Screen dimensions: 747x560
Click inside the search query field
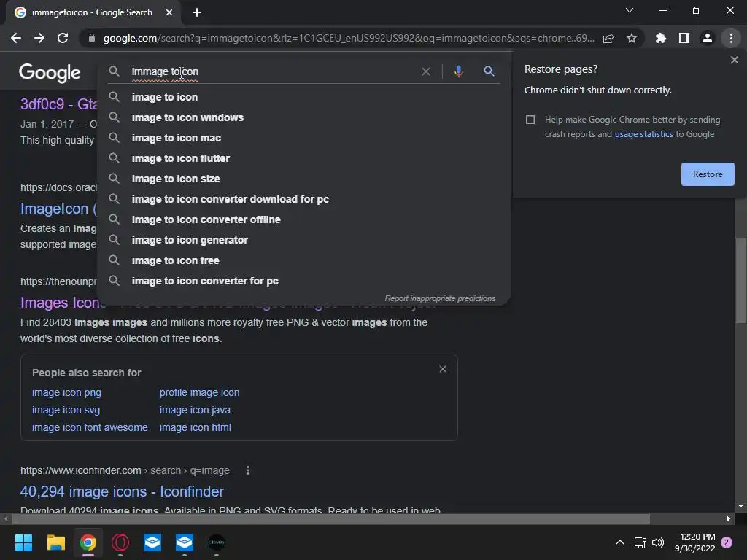(x=271, y=71)
